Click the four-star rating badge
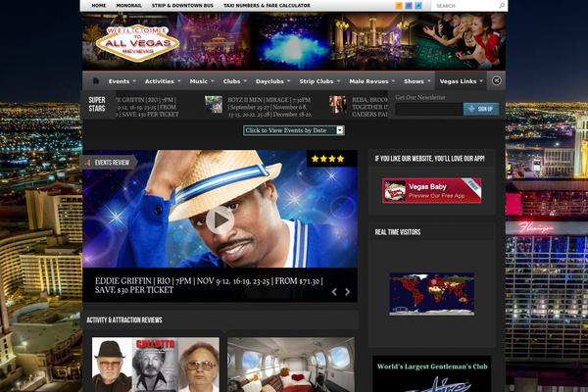Screen dimensions: 588x392 [332, 159]
